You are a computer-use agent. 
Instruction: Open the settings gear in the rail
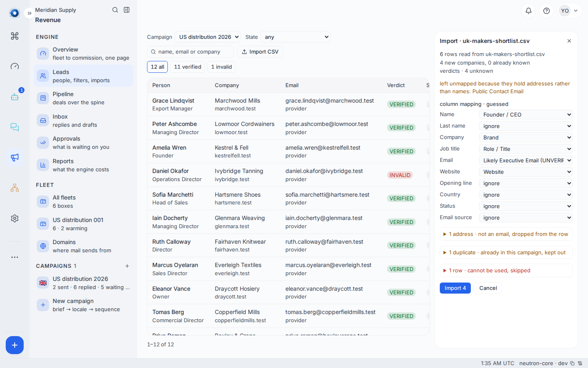pos(15,218)
